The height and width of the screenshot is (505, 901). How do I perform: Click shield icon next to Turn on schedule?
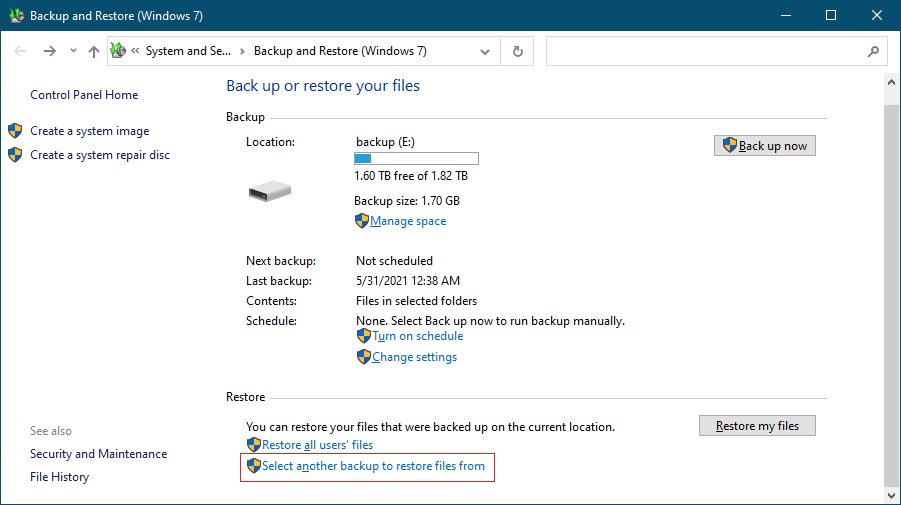point(364,336)
